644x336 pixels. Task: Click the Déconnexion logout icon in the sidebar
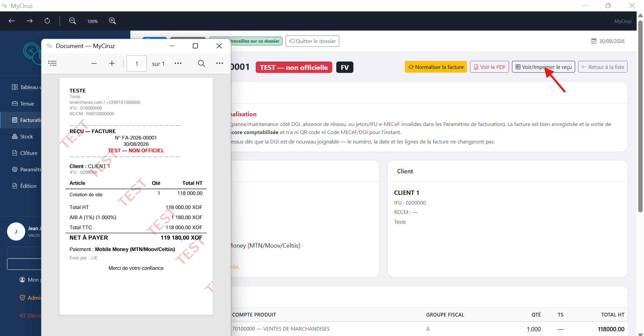[x=22, y=316]
